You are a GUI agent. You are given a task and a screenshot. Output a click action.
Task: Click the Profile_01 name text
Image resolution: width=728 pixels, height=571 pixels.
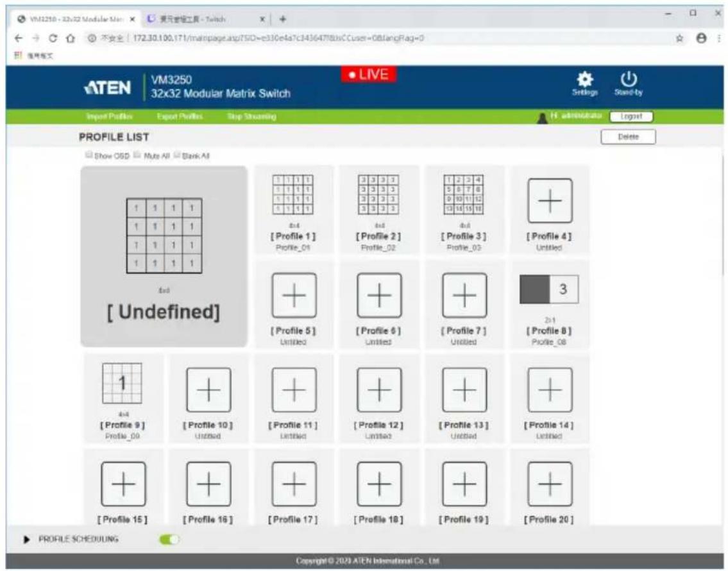pyautogui.click(x=293, y=248)
